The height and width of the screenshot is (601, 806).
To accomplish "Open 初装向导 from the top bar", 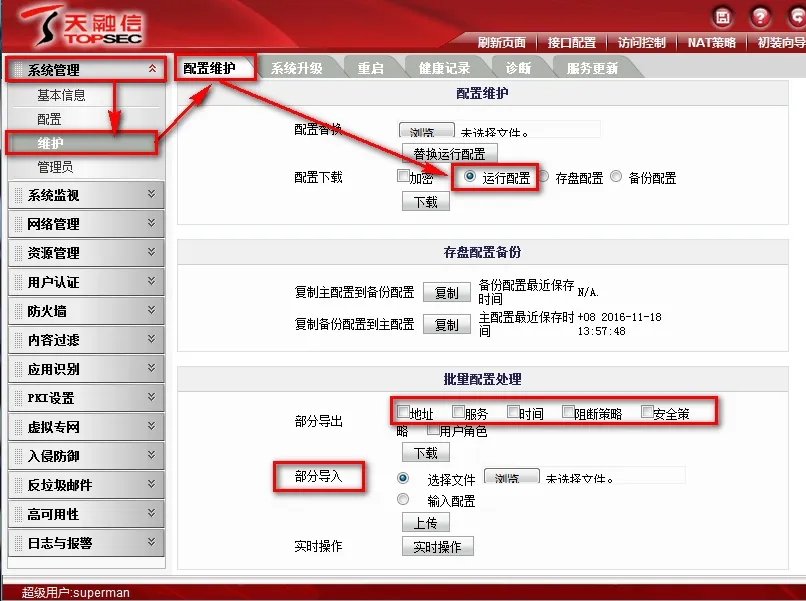I will point(781,43).
